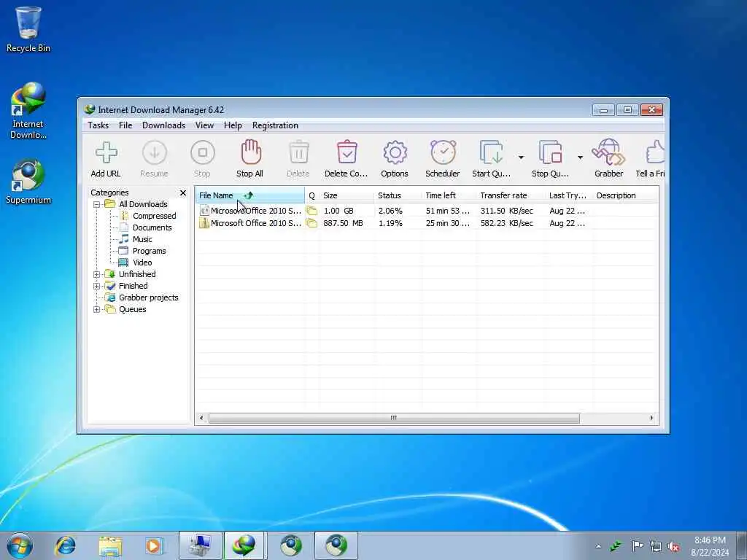Sort by File Name column header
This screenshot has width=747, height=560.
tap(250, 195)
